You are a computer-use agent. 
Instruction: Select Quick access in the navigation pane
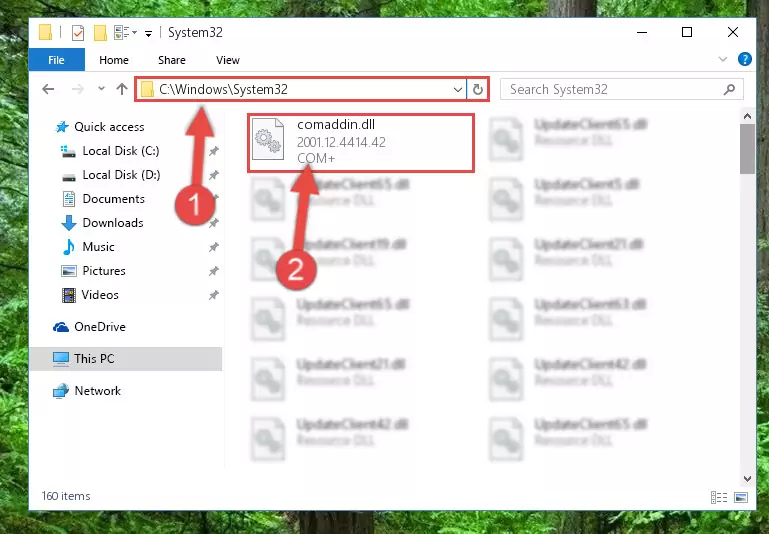coord(109,127)
